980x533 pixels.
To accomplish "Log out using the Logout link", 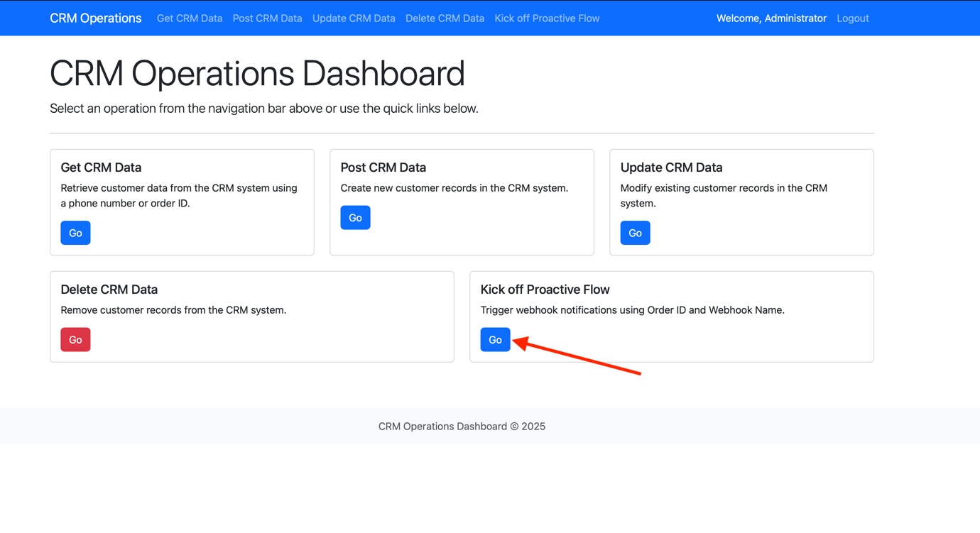I will [852, 18].
